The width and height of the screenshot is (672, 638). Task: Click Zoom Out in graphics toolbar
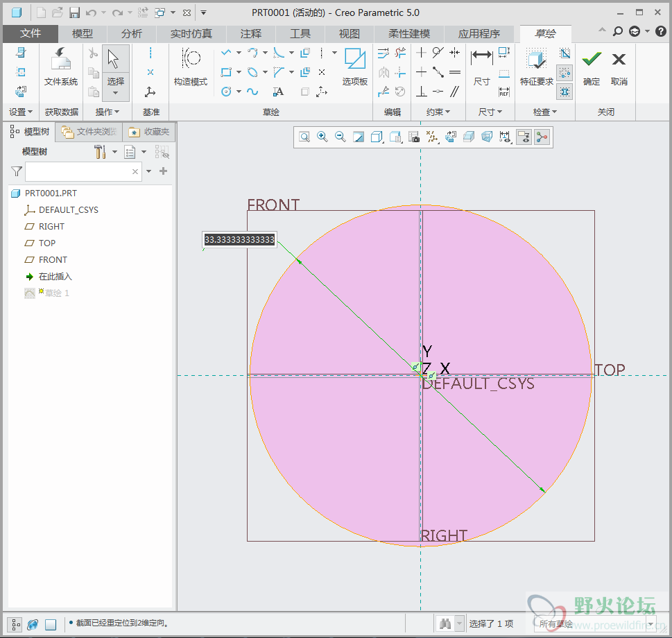pyautogui.click(x=341, y=137)
